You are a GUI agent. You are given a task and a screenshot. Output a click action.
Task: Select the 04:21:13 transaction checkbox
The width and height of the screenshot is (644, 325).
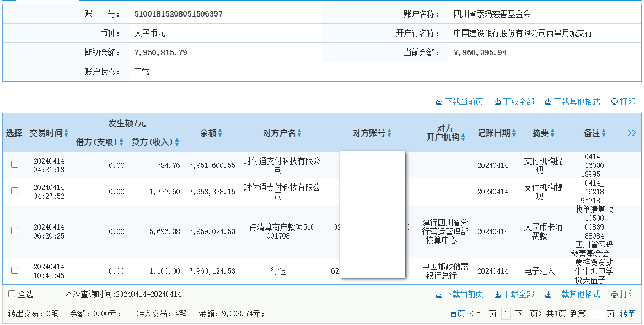pos(14,165)
